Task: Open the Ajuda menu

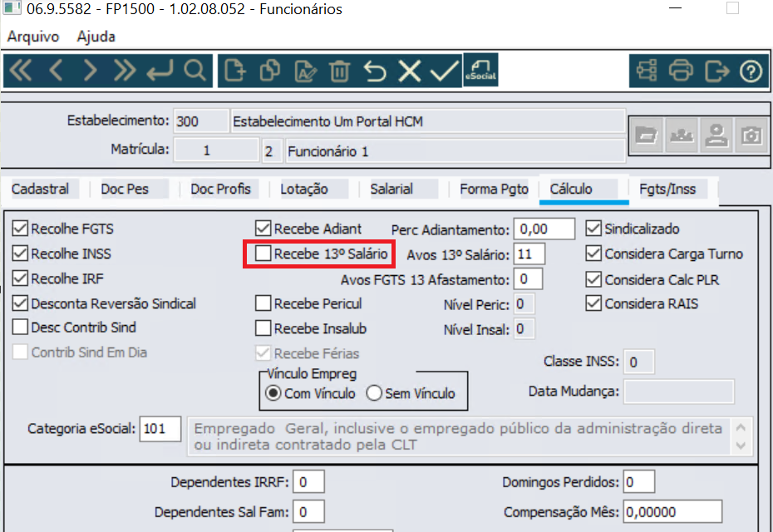Action: click(96, 37)
